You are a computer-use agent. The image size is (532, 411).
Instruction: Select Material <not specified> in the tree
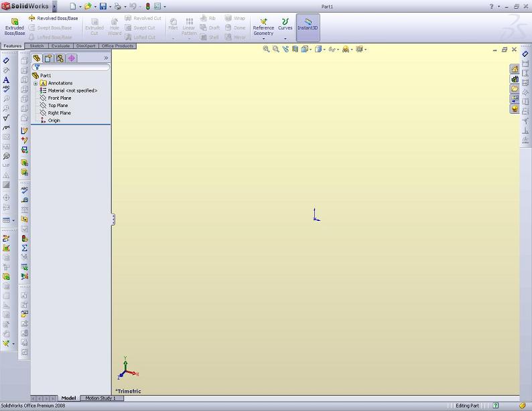(x=68, y=90)
